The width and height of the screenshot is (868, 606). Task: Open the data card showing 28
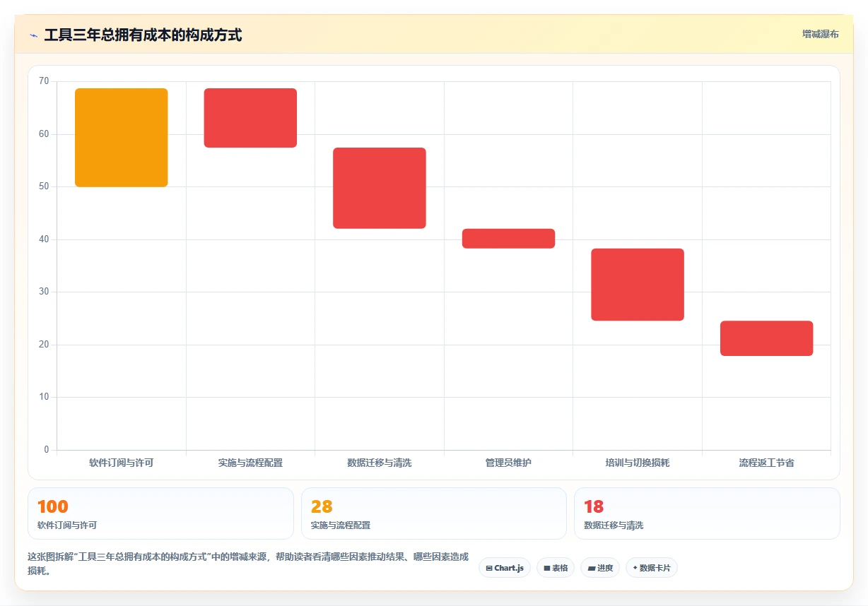click(434, 513)
